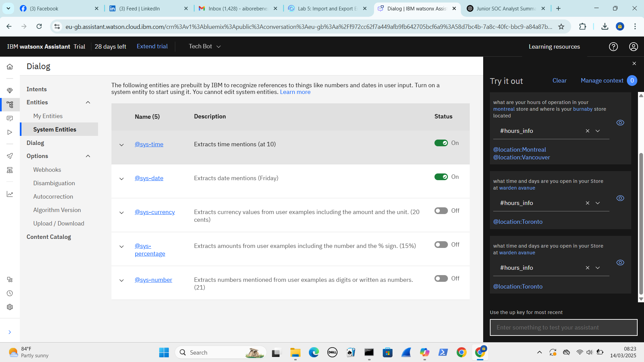Image resolution: width=644 pixels, height=362 pixels.
Task: Open Manage context in Try it out
Action: [x=602, y=81]
